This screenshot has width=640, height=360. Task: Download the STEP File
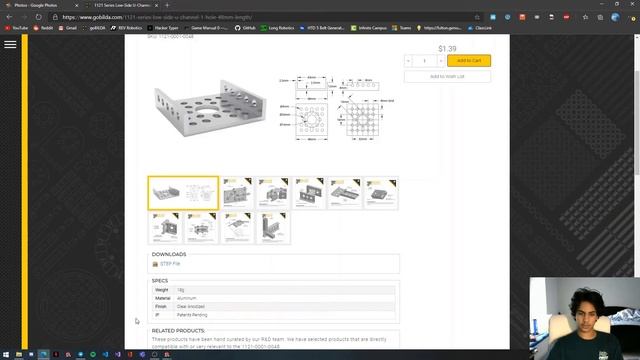(170, 264)
